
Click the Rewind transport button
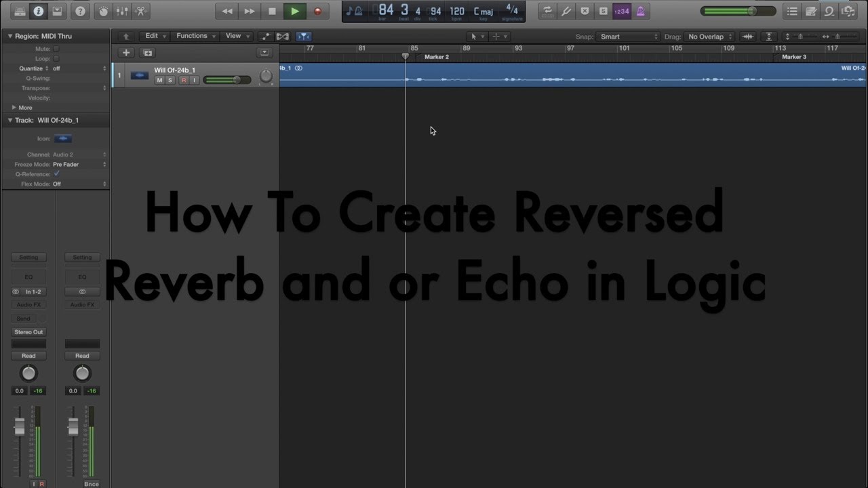pyautogui.click(x=227, y=11)
